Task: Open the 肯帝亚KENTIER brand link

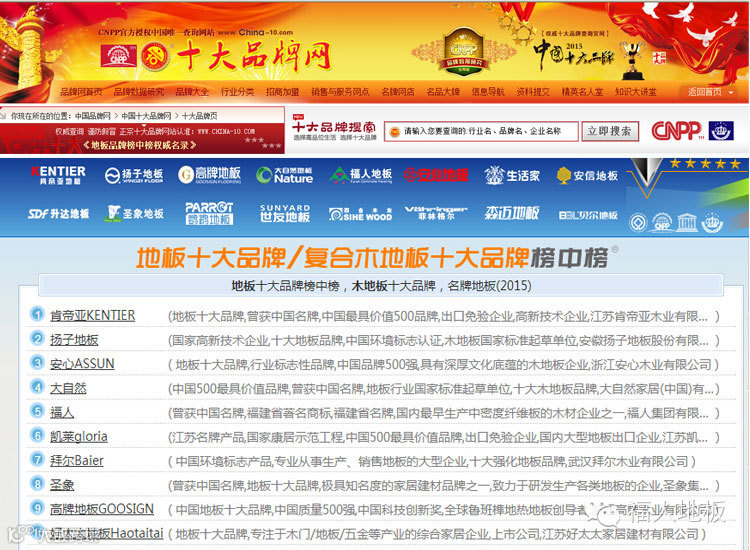Action: (92, 316)
